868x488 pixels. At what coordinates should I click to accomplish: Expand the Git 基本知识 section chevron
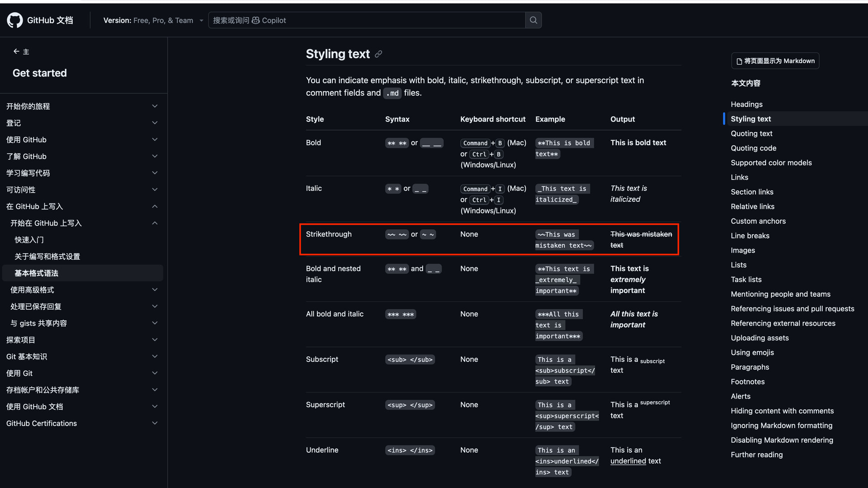(155, 357)
